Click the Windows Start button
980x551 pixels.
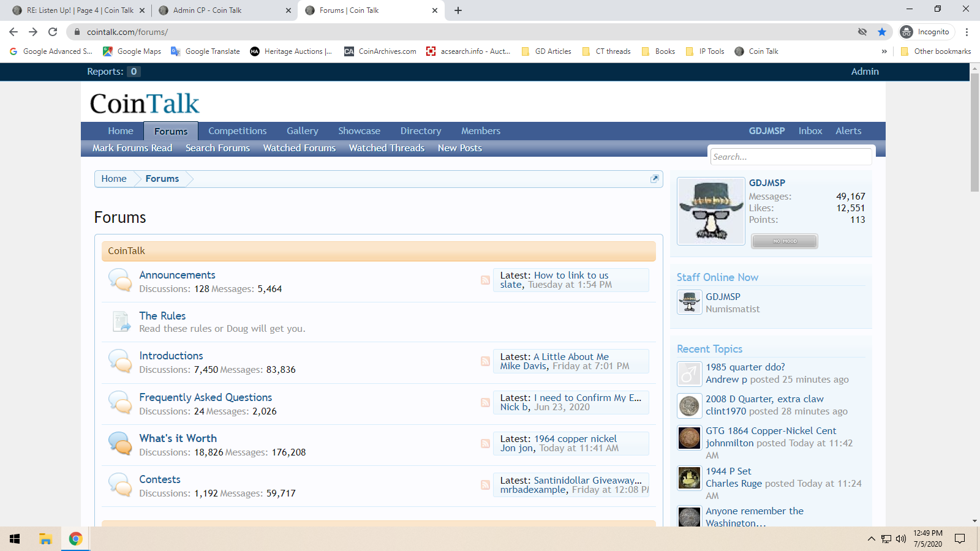click(15, 539)
